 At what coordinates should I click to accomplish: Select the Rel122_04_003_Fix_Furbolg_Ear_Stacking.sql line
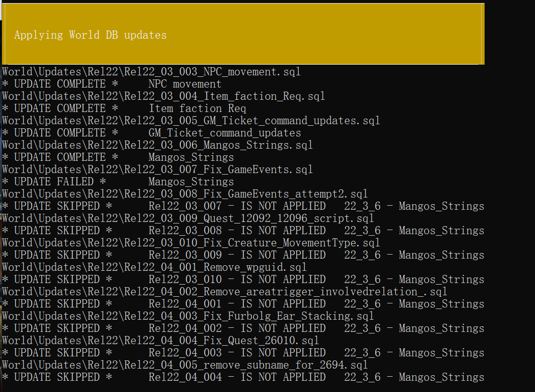pyautogui.click(x=188, y=316)
